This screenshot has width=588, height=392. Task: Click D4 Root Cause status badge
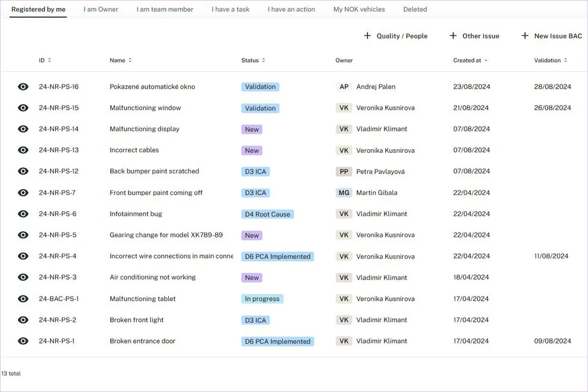[268, 214]
